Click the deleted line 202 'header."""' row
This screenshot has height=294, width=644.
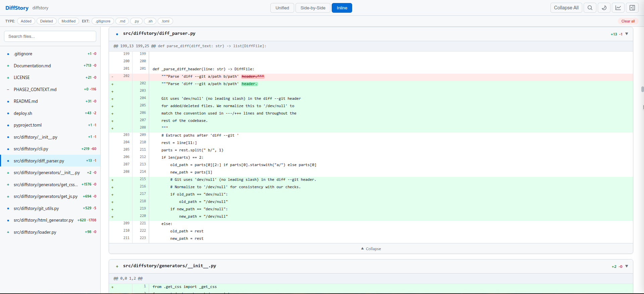371,77
